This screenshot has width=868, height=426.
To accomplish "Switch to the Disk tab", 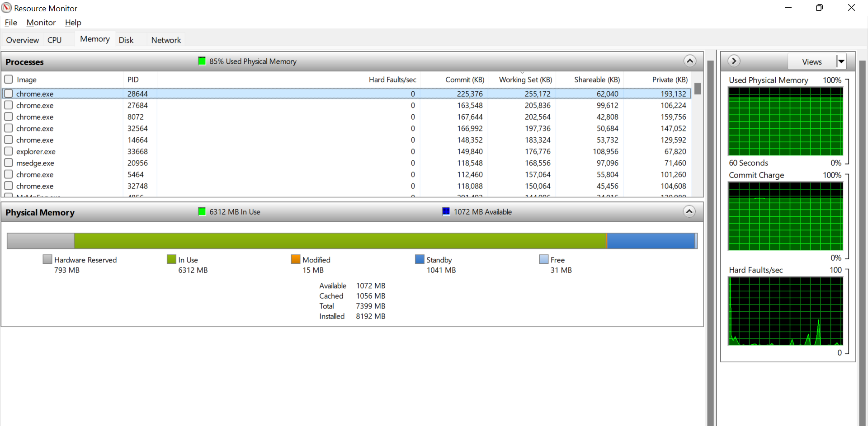I will click(x=126, y=40).
